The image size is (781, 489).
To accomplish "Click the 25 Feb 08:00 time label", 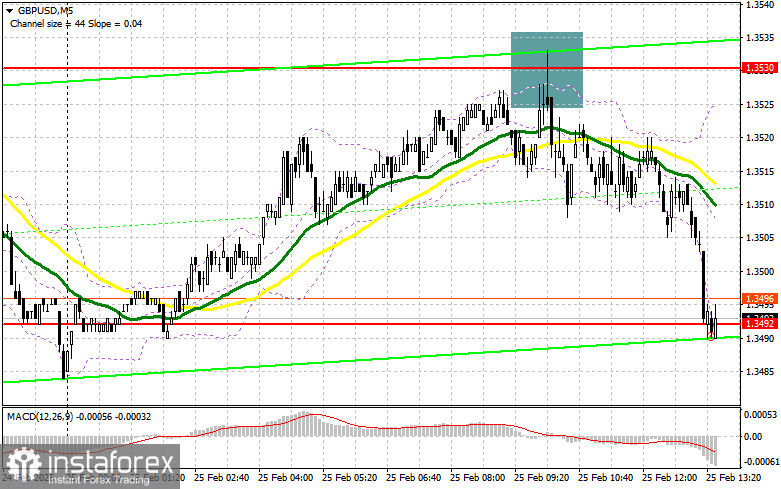I will pos(477,478).
